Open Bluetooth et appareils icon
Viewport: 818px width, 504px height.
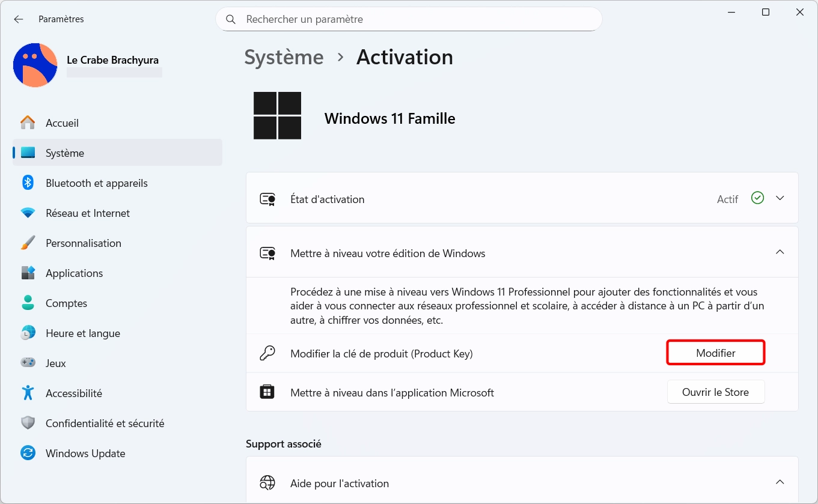pos(28,183)
